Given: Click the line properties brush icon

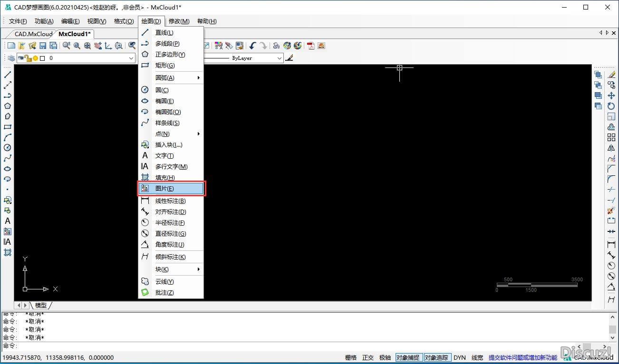Looking at the screenshot, I should (290, 58).
